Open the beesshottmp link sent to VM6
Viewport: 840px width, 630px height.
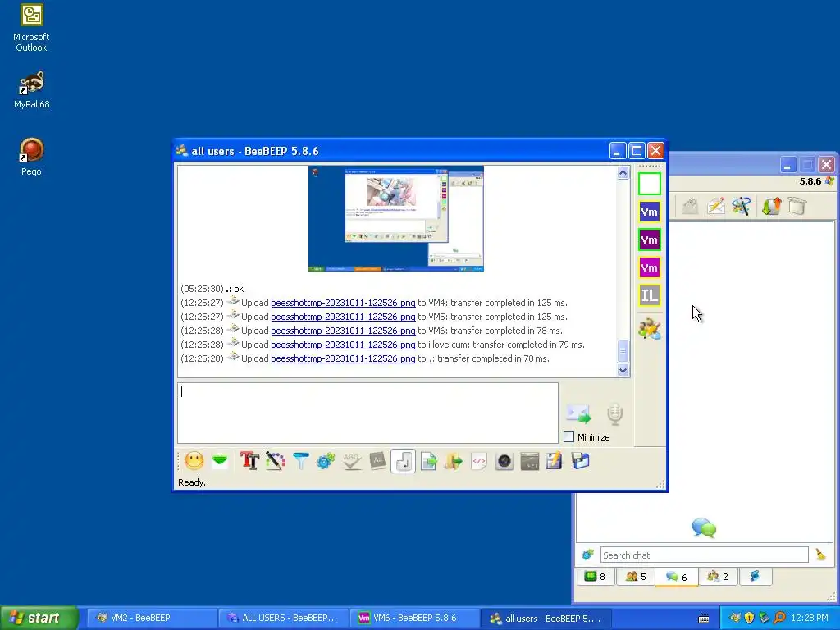click(343, 331)
